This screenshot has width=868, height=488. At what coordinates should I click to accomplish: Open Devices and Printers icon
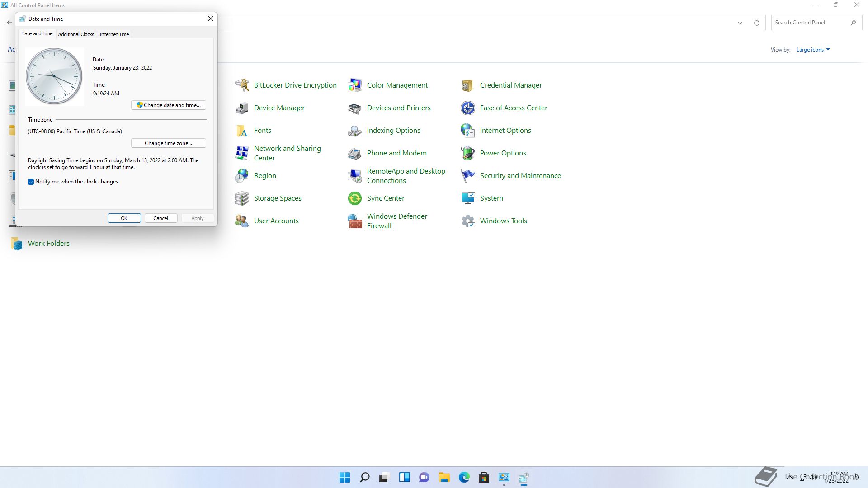[355, 108]
